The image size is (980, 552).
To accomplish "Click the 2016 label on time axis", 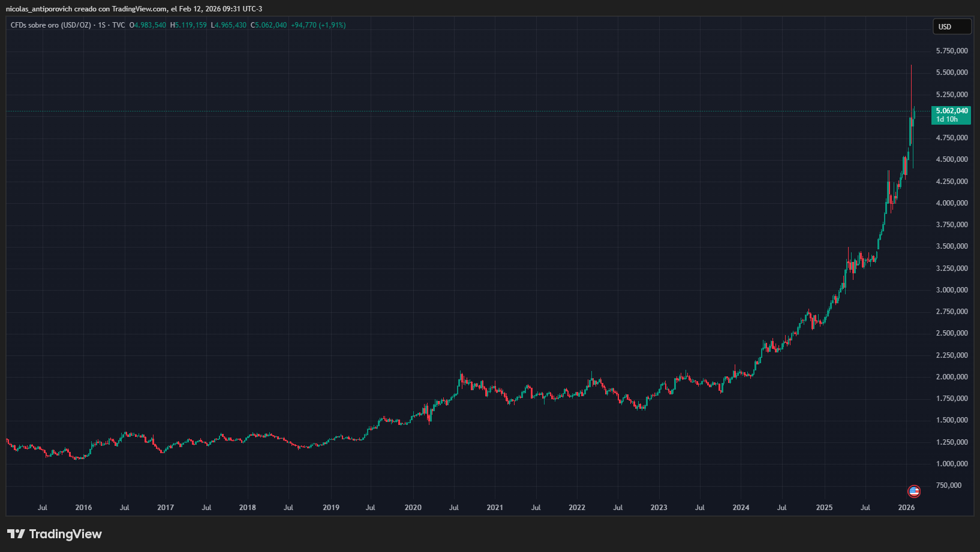I will [x=83, y=508].
